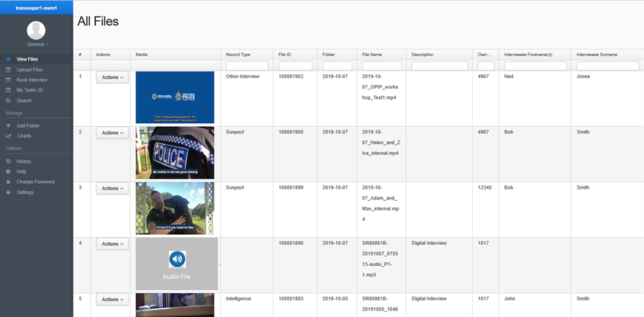Click the Folder filter field
Viewport: 644px width, 317px height.
tap(337, 66)
